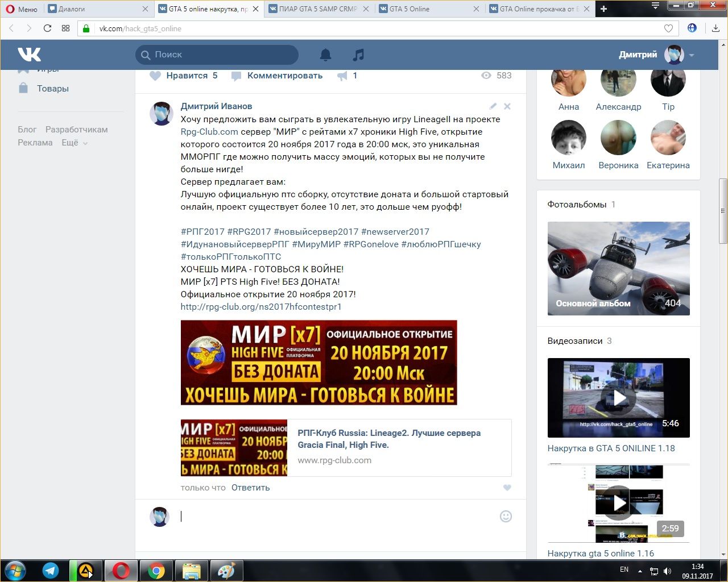Open Paint from the taskbar
Screen dimensions: 728x582
[226, 571]
